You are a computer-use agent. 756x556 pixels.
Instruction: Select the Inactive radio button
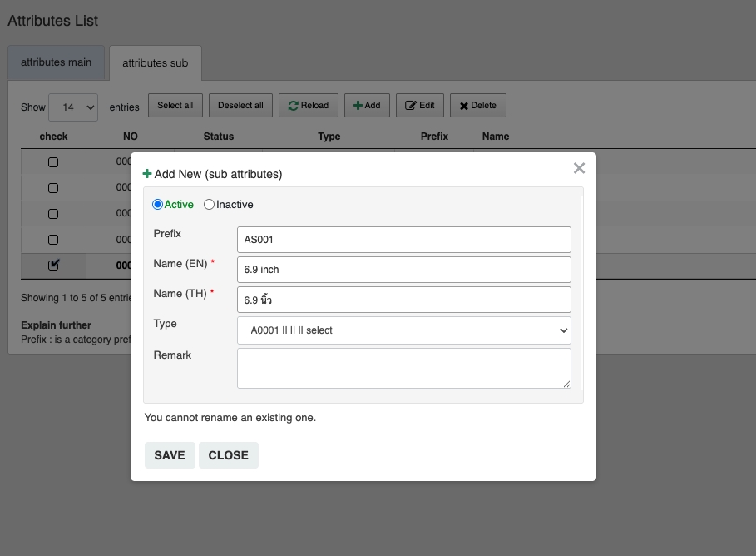point(210,205)
